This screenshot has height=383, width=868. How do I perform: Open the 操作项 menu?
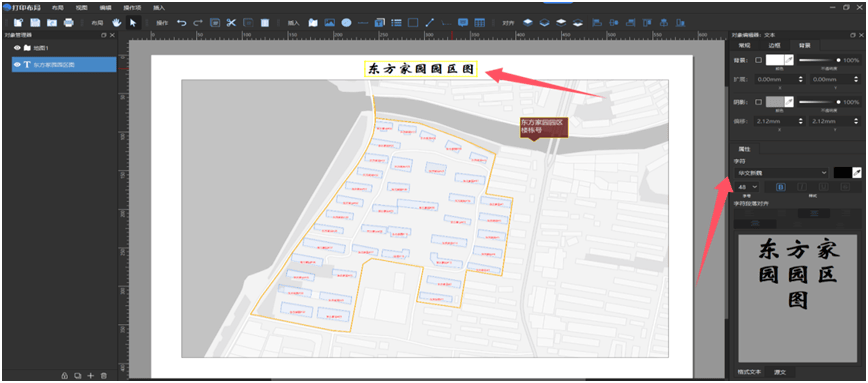pyautogui.click(x=132, y=8)
